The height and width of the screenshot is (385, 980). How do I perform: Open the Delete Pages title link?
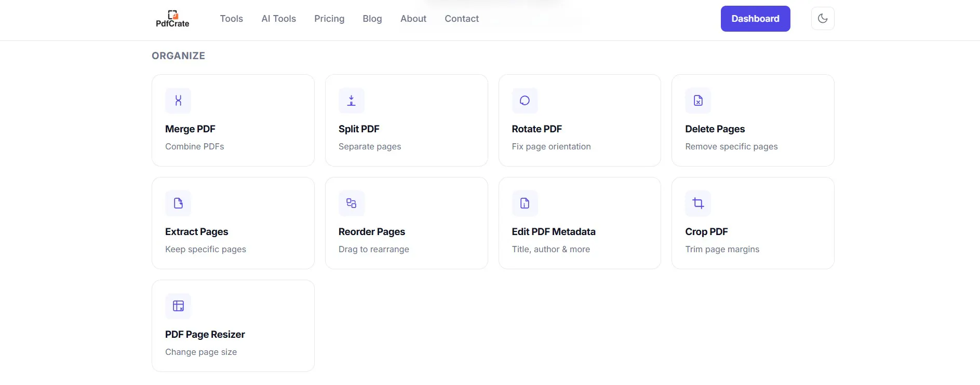click(x=715, y=129)
